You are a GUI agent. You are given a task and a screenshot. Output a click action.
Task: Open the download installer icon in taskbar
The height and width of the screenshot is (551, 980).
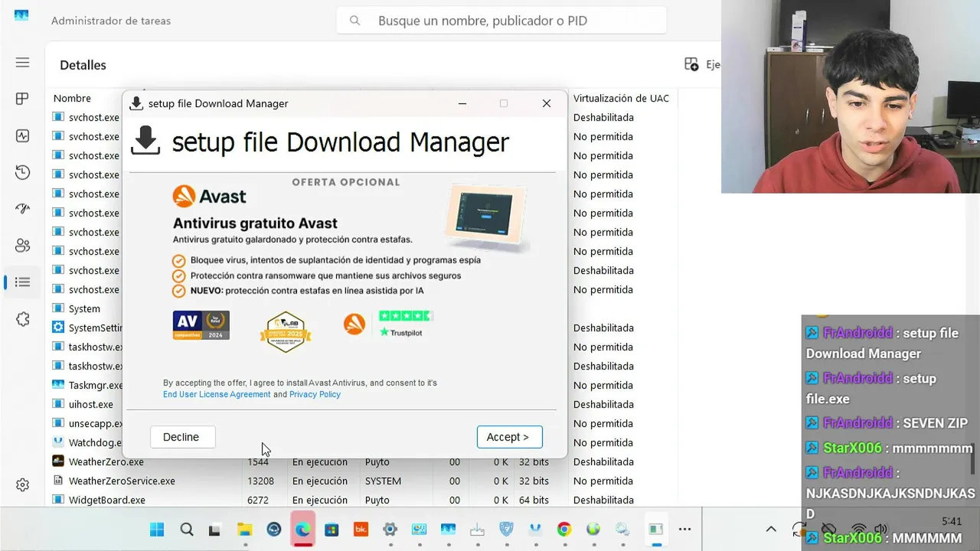477,529
